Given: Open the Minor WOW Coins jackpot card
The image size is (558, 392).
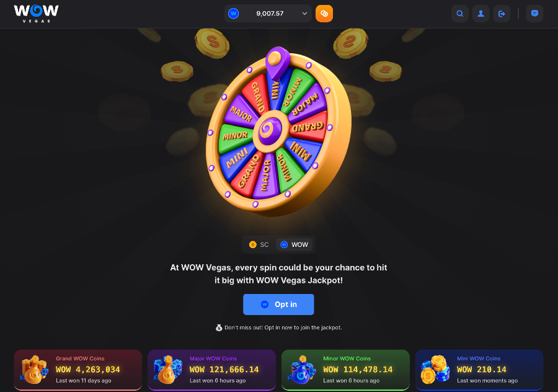Looking at the screenshot, I should pyautogui.click(x=345, y=370).
